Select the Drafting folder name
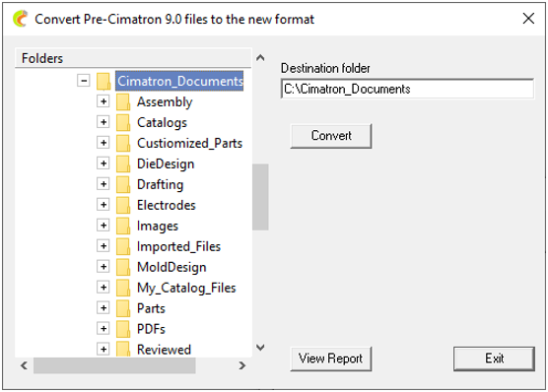The image size is (548, 392). click(160, 184)
